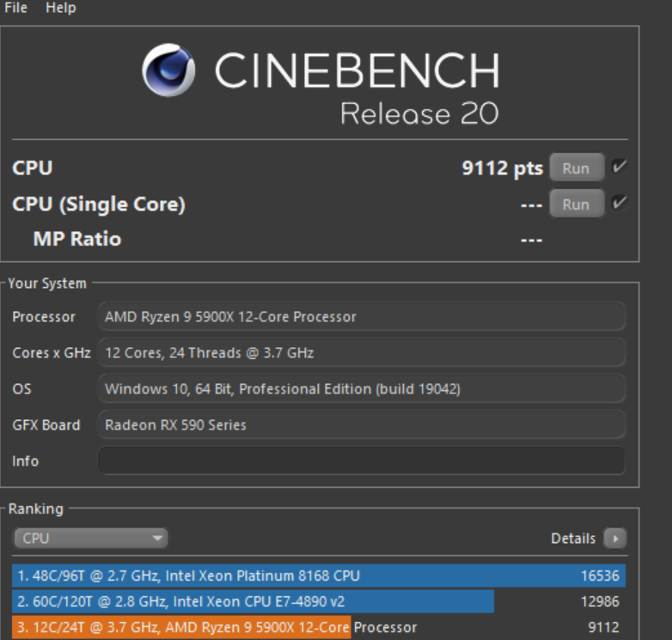Click the Cinebench sphere logo icon
Viewport: 672px width, 640px height.
(x=168, y=70)
